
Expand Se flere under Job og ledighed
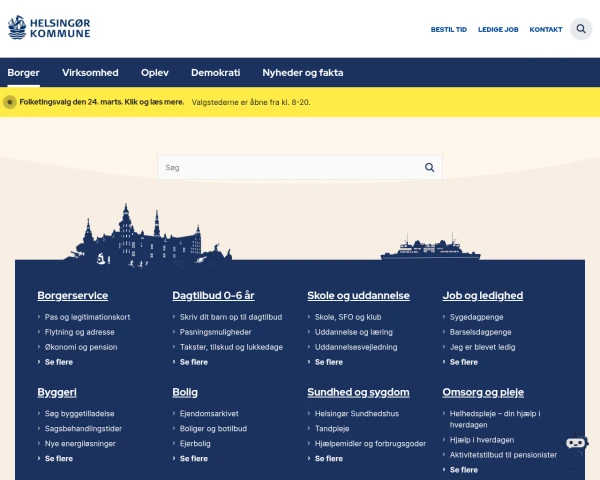[x=464, y=362]
